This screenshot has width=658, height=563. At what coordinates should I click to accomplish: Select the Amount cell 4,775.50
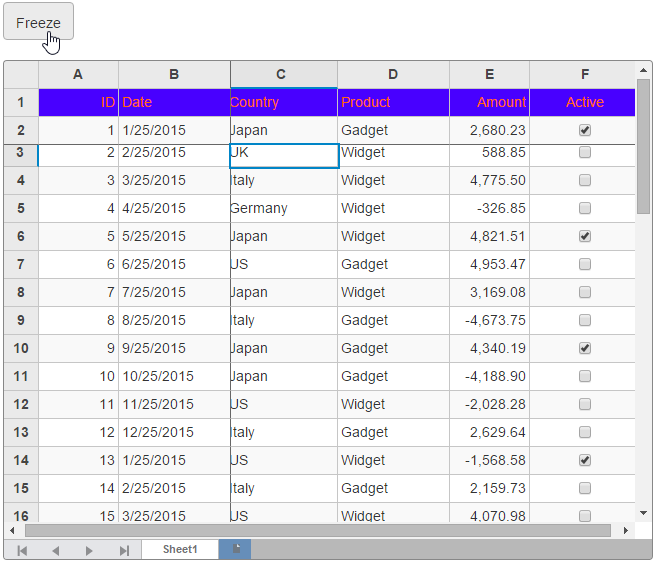point(488,180)
